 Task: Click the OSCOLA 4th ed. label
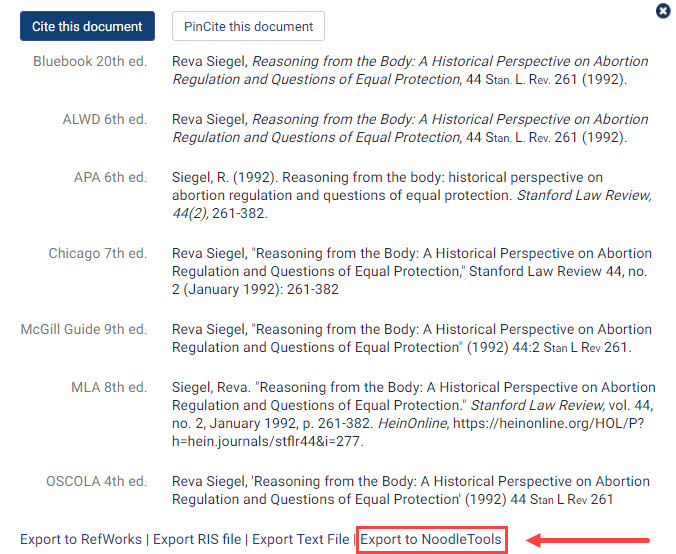coord(96,482)
